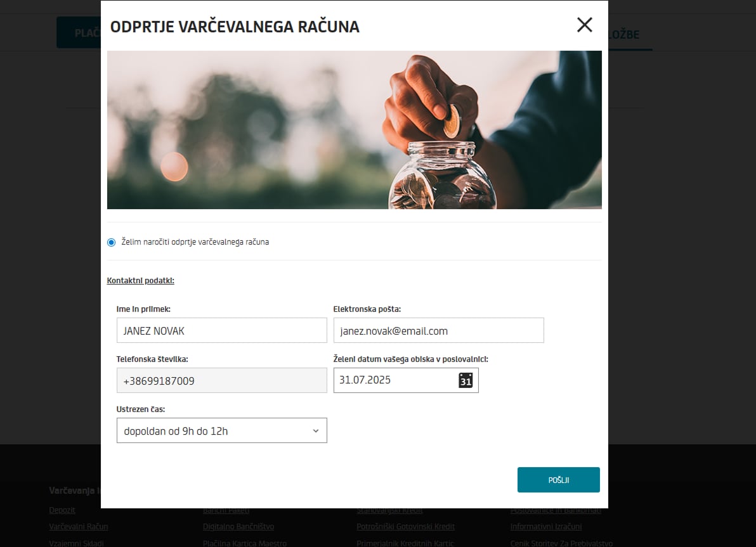The image size is (756, 547).
Task: Open the Varčevalni Račun footer link
Action: 79,526
